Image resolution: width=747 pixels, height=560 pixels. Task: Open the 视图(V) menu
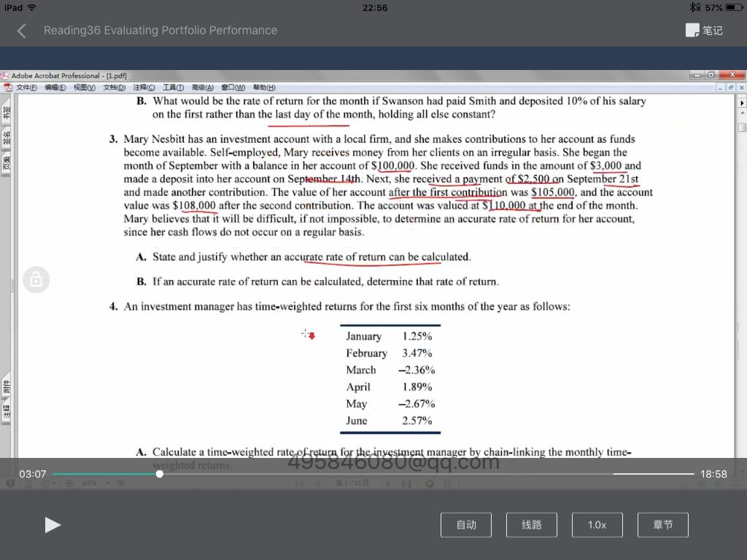coord(85,87)
